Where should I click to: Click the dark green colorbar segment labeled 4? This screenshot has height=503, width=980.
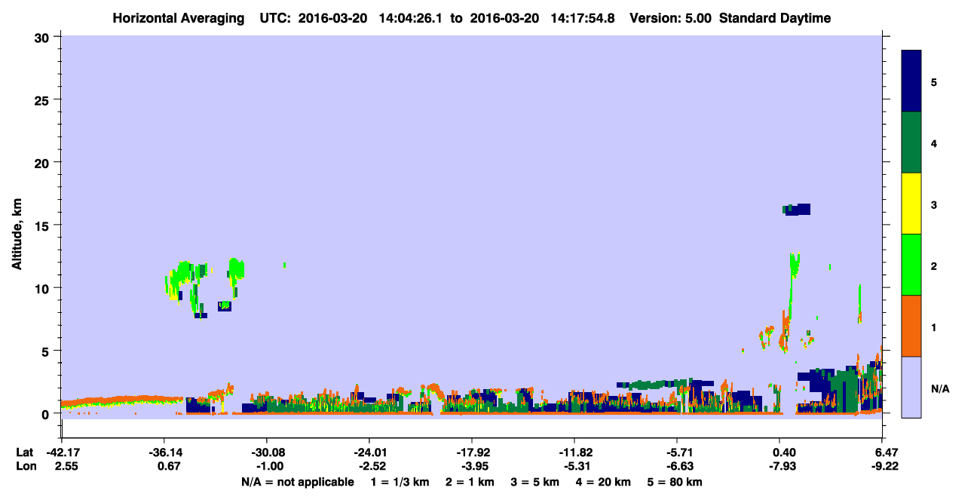tap(911, 143)
